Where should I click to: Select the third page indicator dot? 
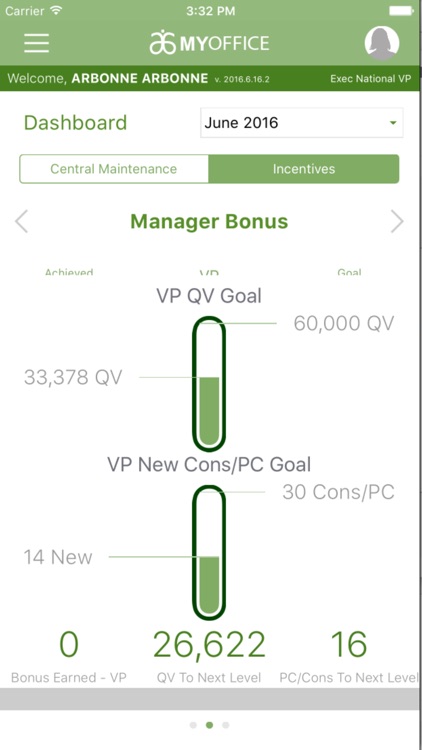226,725
